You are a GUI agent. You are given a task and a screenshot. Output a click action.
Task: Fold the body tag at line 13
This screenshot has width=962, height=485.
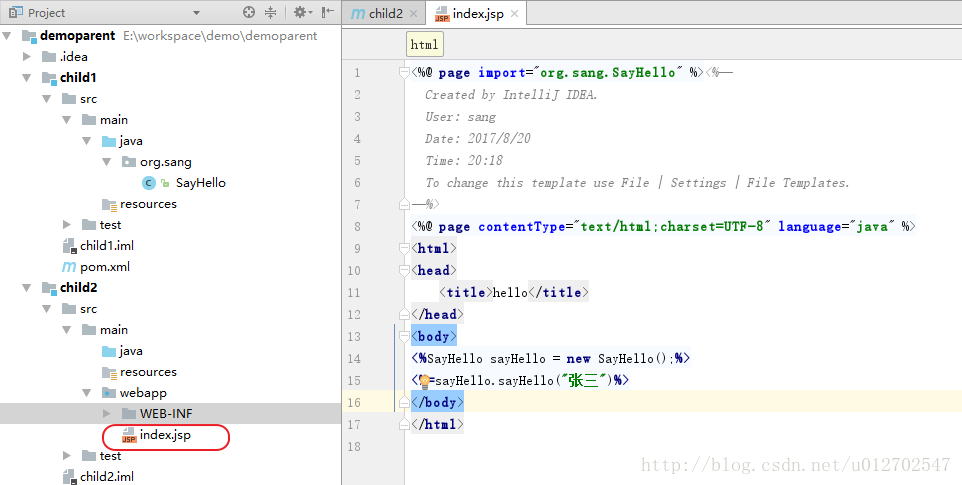[x=405, y=337]
